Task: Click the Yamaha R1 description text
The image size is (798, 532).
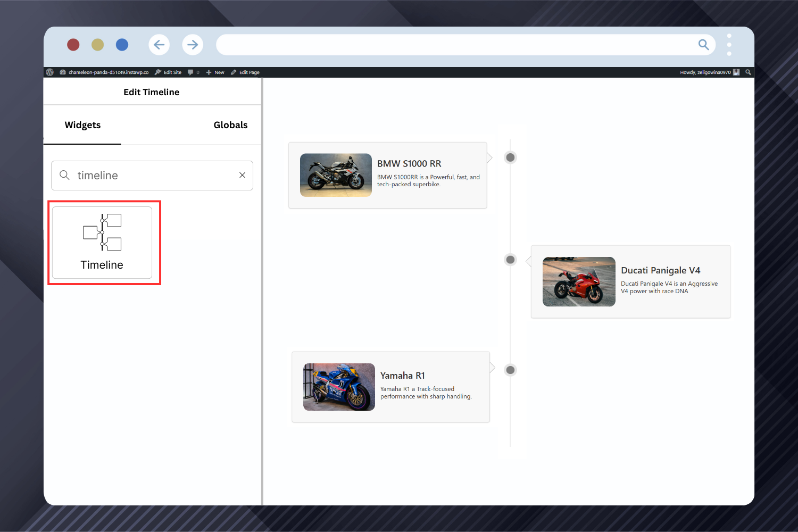Action: (x=426, y=393)
